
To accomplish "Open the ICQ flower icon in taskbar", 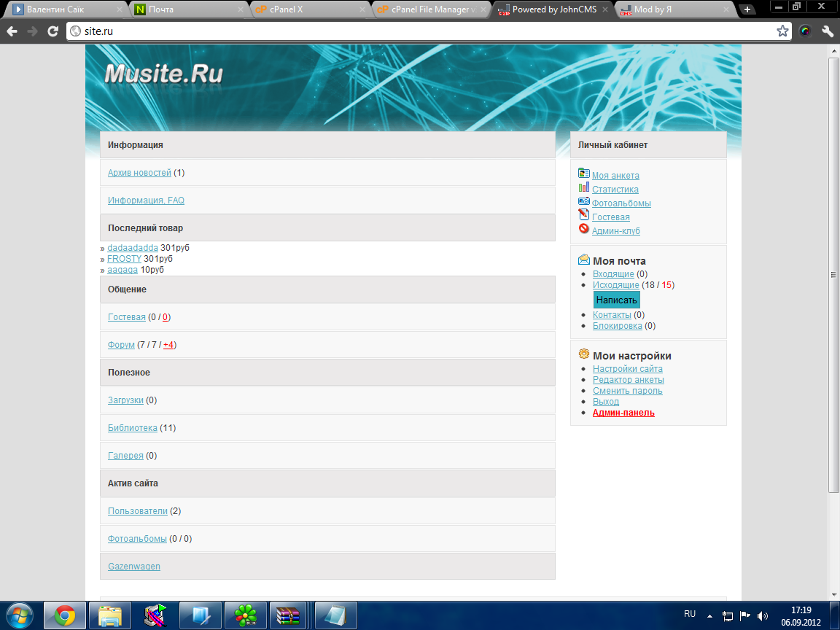I will (245, 616).
